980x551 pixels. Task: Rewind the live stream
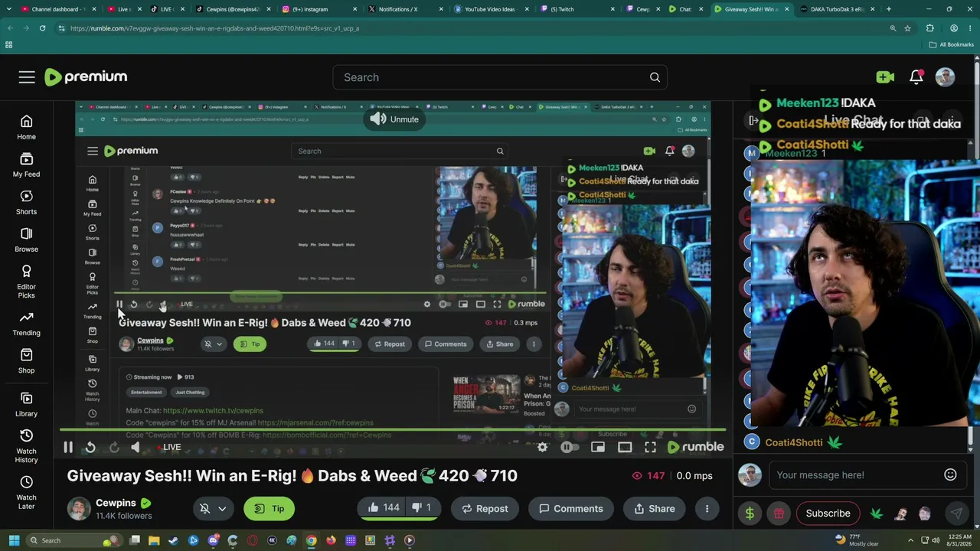coord(90,447)
